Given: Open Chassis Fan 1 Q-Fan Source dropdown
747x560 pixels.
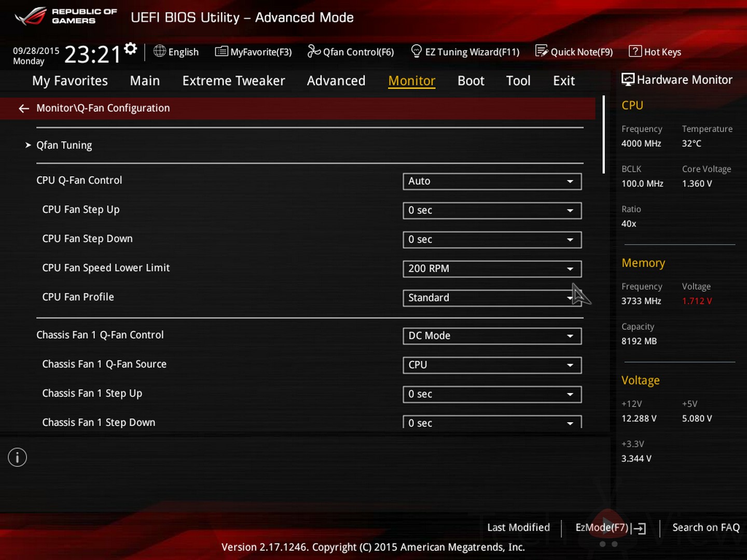Looking at the screenshot, I should 492,365.
